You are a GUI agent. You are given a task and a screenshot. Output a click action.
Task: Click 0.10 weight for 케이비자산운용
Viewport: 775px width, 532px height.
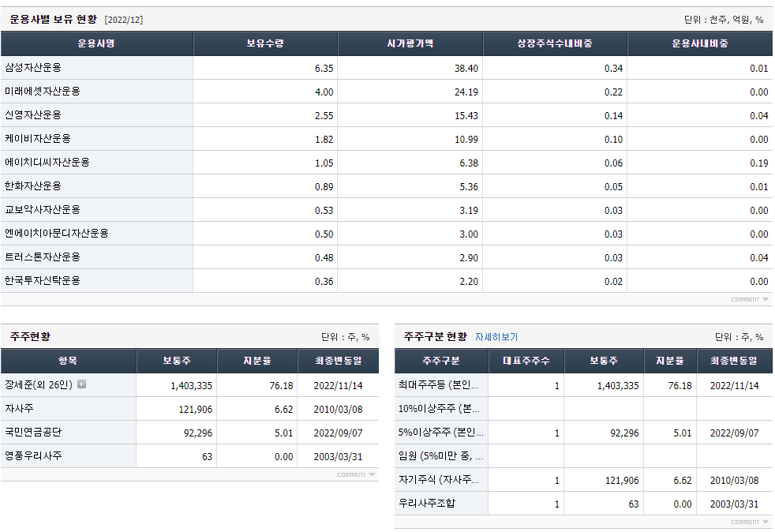tap(613, 140)
